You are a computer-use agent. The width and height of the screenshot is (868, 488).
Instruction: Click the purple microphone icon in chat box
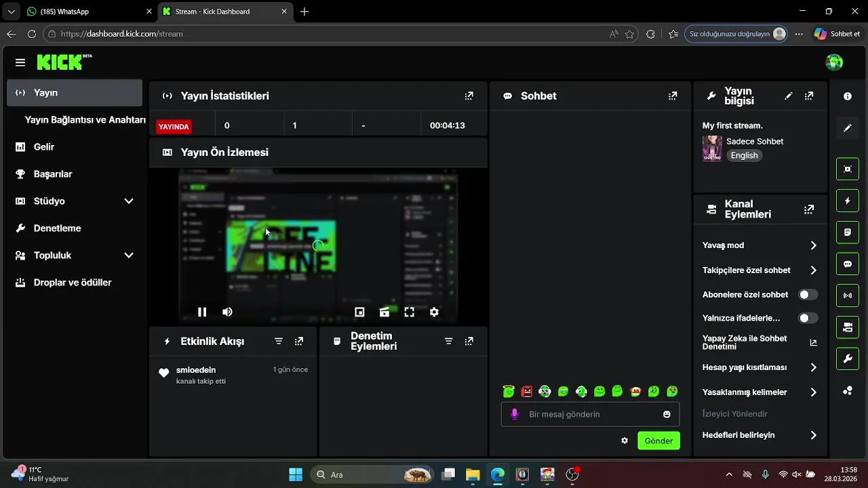(515, 414)
